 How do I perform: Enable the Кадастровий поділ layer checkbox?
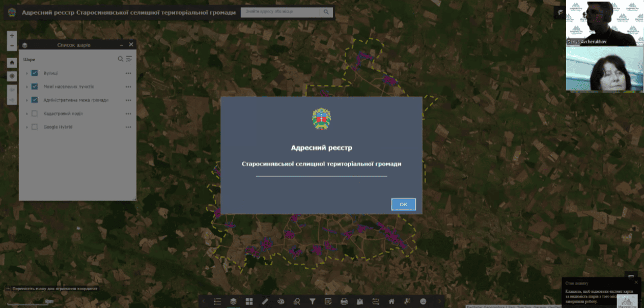[35, 114]
